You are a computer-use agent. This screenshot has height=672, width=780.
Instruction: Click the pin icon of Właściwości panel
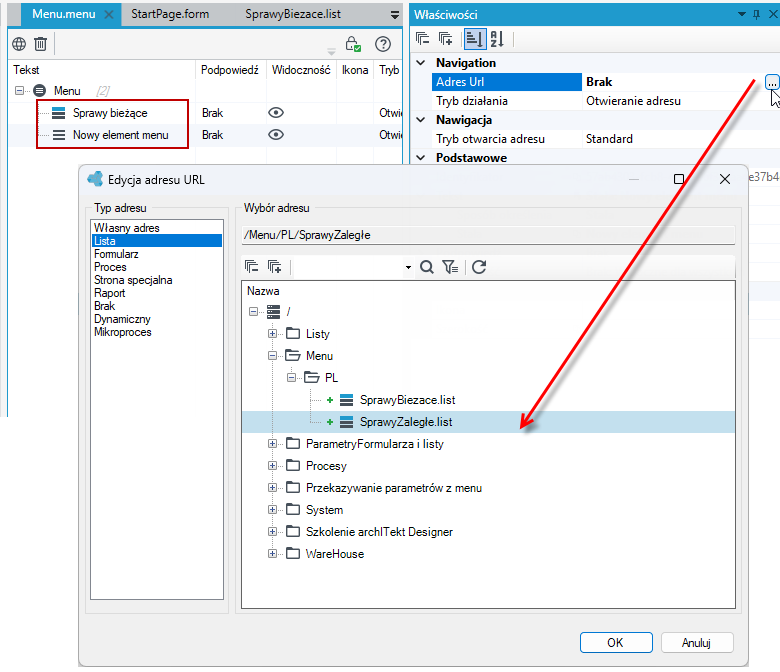(x=757, y=14)
